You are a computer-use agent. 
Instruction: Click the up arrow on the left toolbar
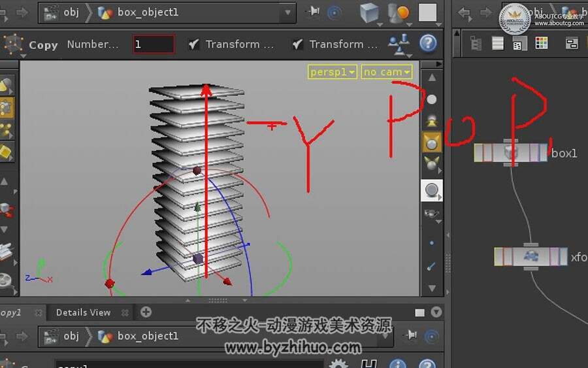tap(4, 182)
